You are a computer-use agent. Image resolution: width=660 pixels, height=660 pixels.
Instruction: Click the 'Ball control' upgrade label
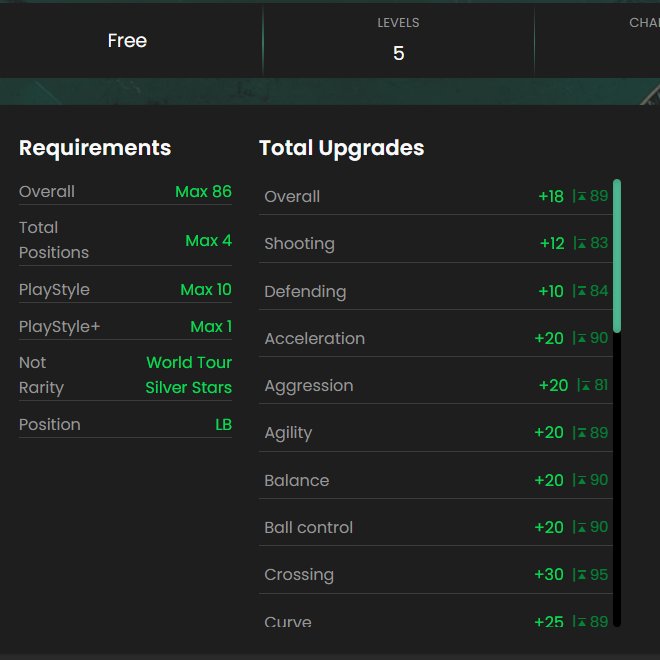[309, 528]
